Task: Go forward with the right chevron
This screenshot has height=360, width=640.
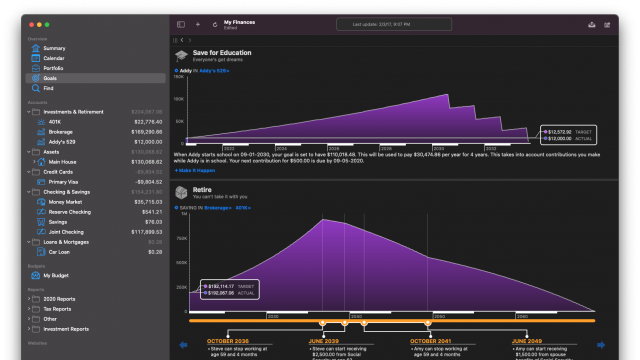Action: [190, 40]
